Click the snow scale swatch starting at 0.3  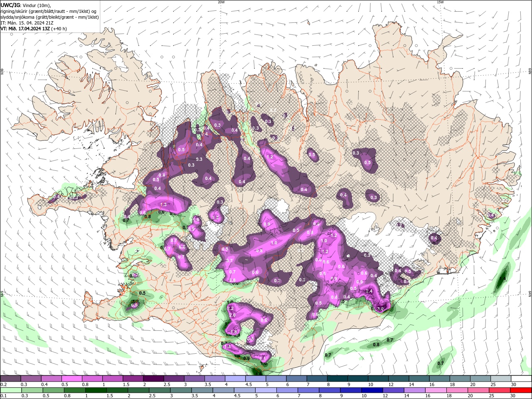(x=31, y=379)
